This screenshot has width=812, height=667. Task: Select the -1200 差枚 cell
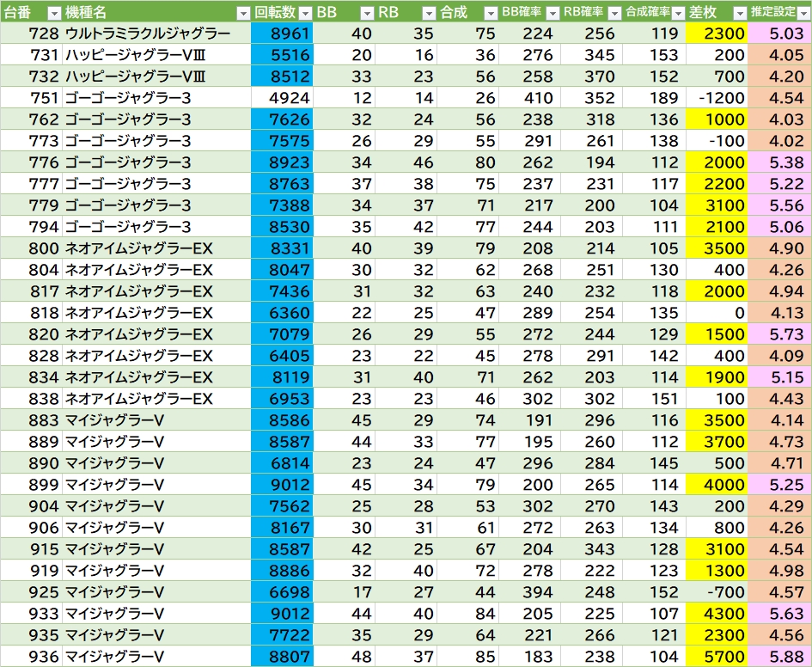click(717, 98)
